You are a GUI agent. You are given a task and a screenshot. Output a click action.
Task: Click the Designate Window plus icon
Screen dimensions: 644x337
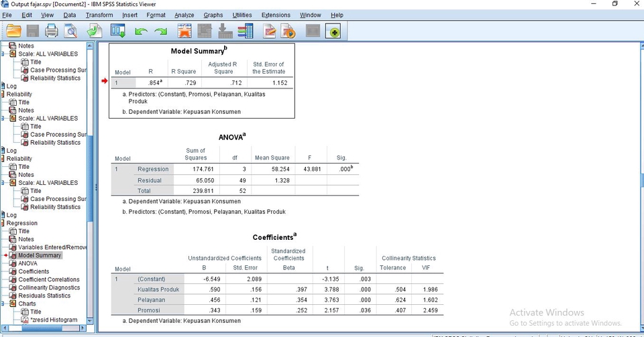(333, 31)
